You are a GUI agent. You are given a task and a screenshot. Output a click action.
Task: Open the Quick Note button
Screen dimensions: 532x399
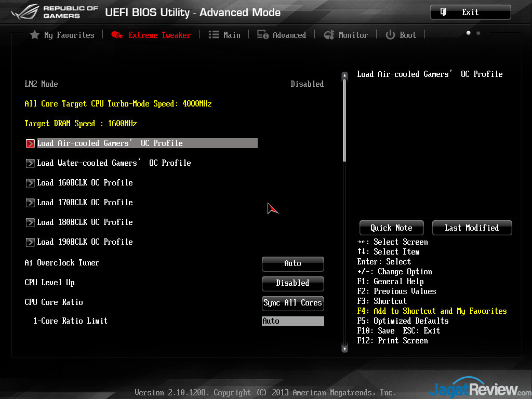click(x=391, y=228)
